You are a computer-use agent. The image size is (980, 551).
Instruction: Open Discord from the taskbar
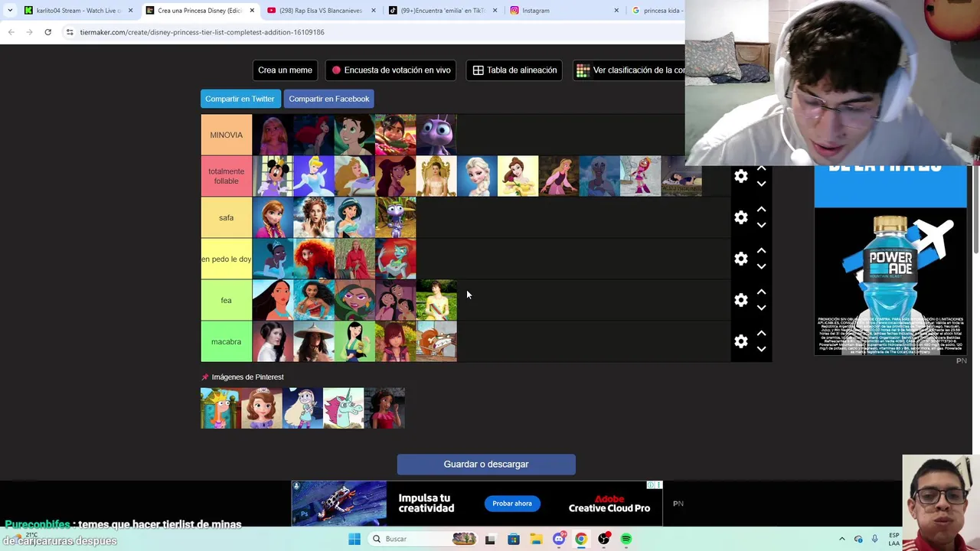(x=558, y=539)
